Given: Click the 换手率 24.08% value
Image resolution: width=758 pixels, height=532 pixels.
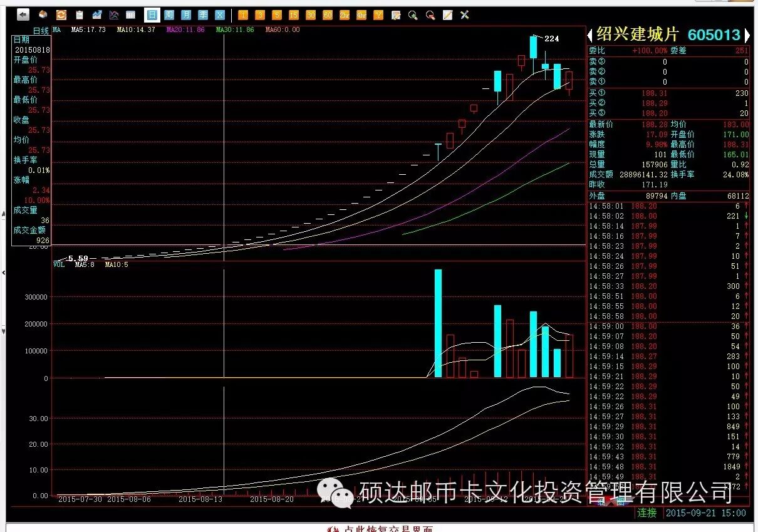Looking at the screenshot, I should [736, 174].
